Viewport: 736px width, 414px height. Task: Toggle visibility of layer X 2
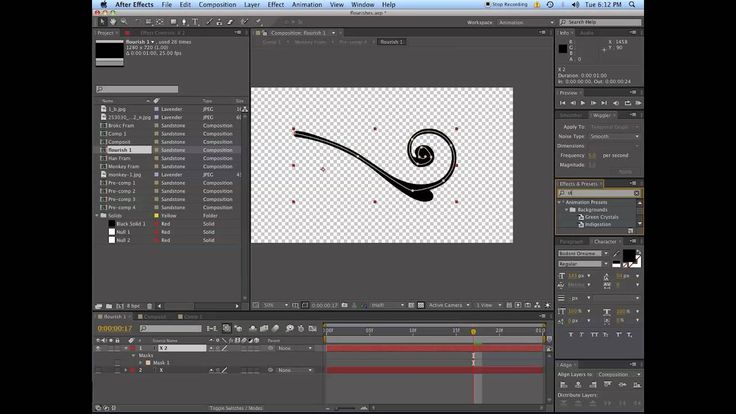pos(99,348)
